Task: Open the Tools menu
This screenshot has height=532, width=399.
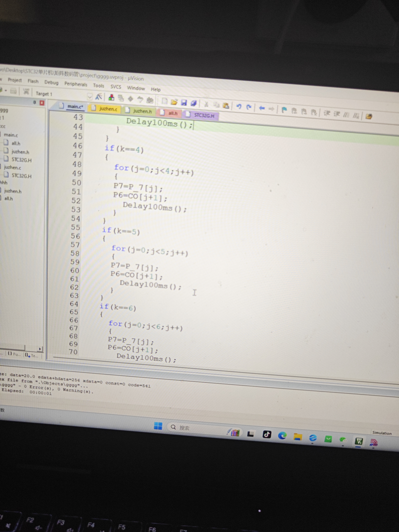Action: pos(99,86)
